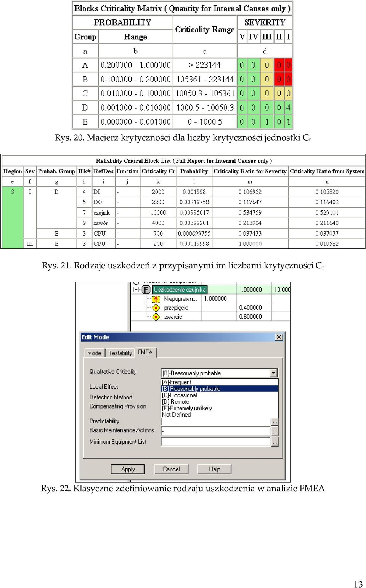Close the Edit Mode dialog
This screenshot has height=588, width=366.
279,337
